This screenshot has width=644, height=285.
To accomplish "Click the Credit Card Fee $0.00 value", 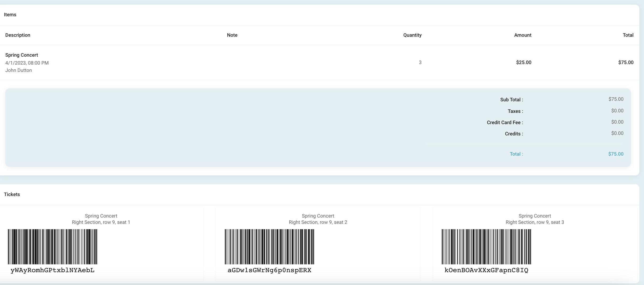I will [x=617, y=122].
